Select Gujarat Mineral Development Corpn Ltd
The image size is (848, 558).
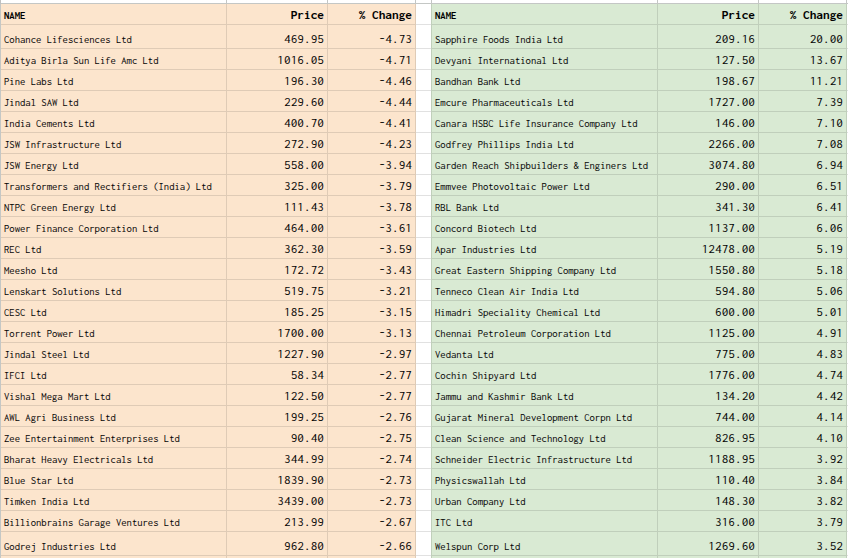click(x=533, y=418)
